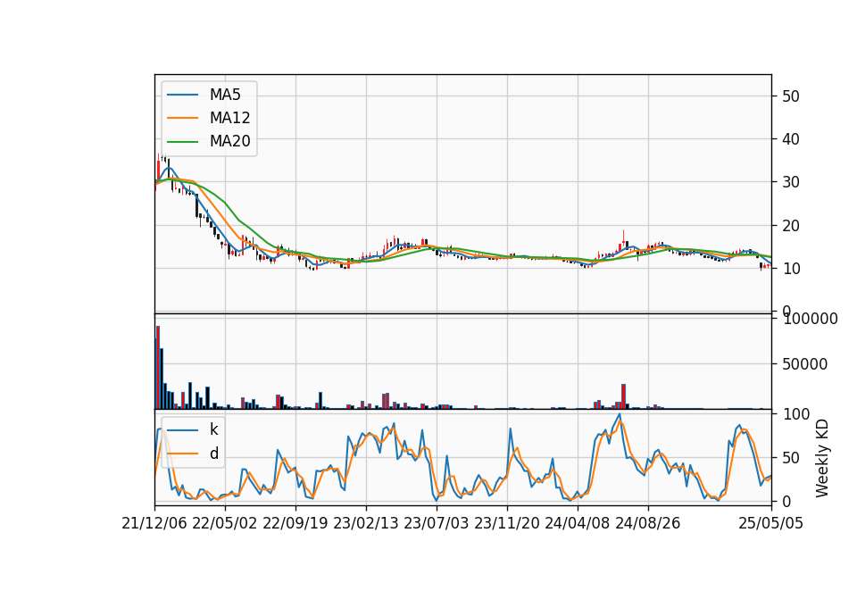Click the blue k line sample in KD legend

coord(182,430)
